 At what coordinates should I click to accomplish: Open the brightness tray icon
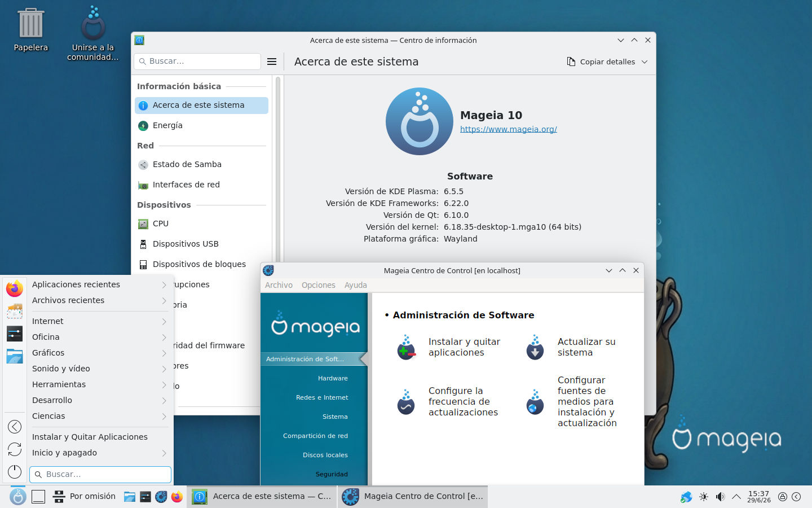click(x=704, y=497)
